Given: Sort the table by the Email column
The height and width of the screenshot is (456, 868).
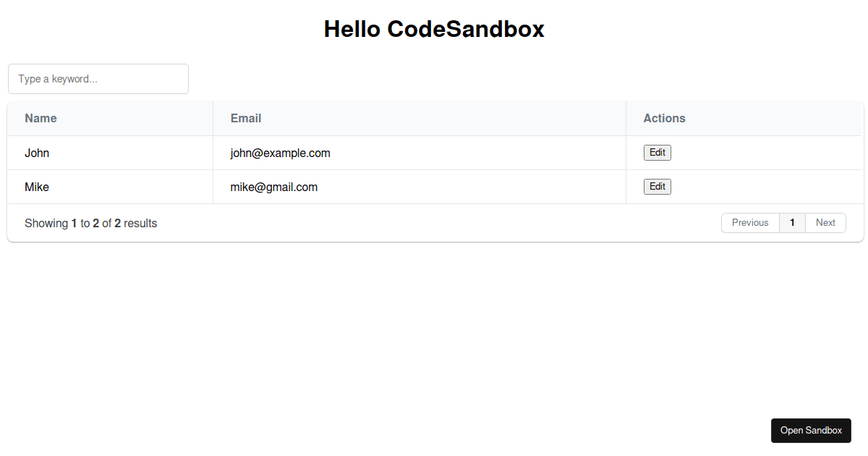Looking at the screenshot, I should coord(246,118).
